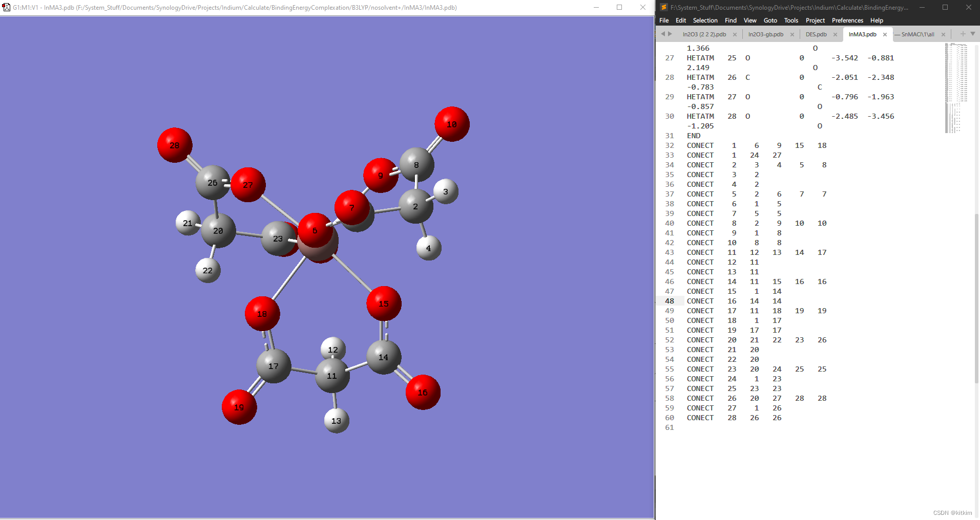Viewport: 980px width, 520px height.
Task: Click empty line 61 in the editor
Action: click(815, 427)
